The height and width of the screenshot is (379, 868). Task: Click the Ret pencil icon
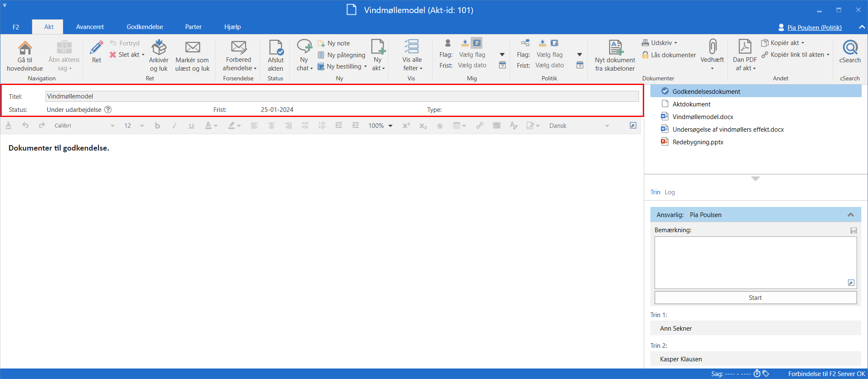pyautogui.click(x=96, y=48)
